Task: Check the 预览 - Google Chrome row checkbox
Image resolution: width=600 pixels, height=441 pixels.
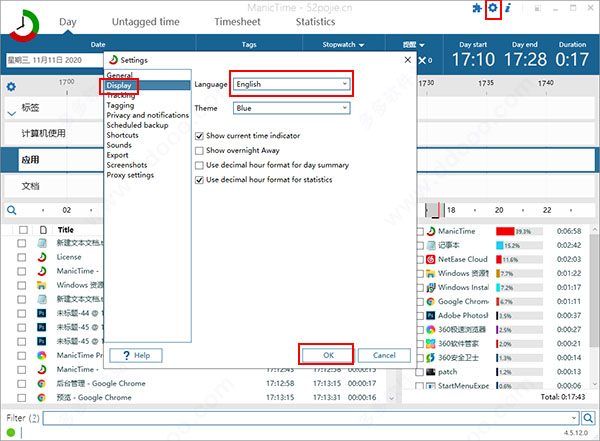Action: point(22,398)
